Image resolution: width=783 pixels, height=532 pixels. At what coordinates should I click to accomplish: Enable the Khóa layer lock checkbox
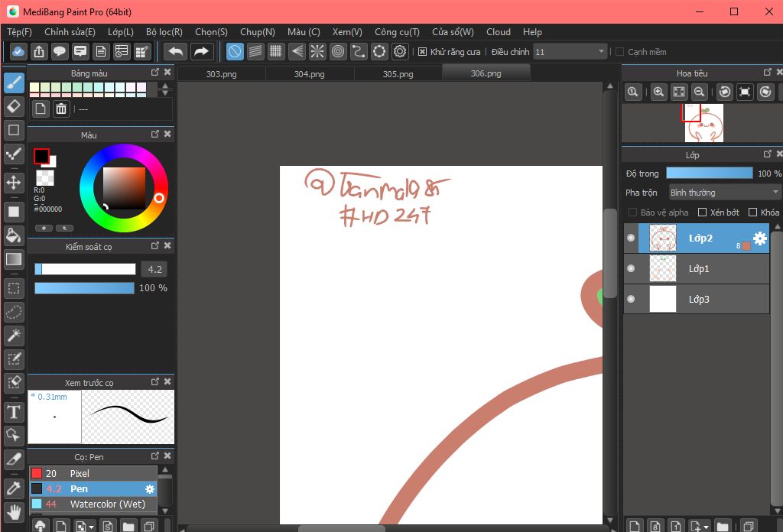[x=752, y=212]
